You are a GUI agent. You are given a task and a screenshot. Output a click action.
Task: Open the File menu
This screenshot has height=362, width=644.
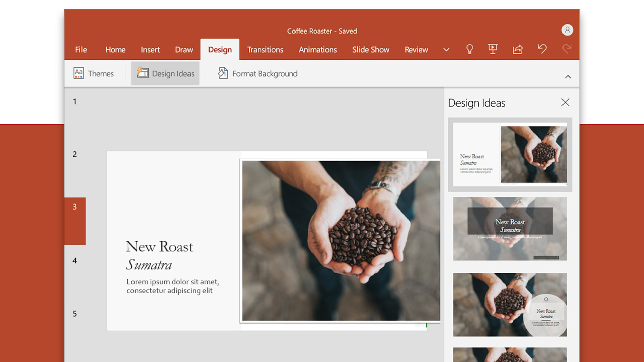pyautogui.click(x=81, y=50)
